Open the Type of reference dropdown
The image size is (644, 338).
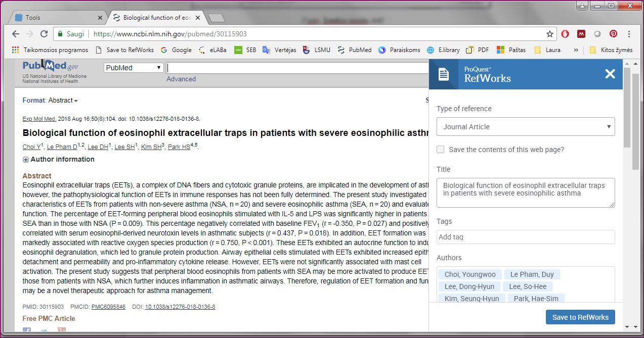(x=526, y=127)
